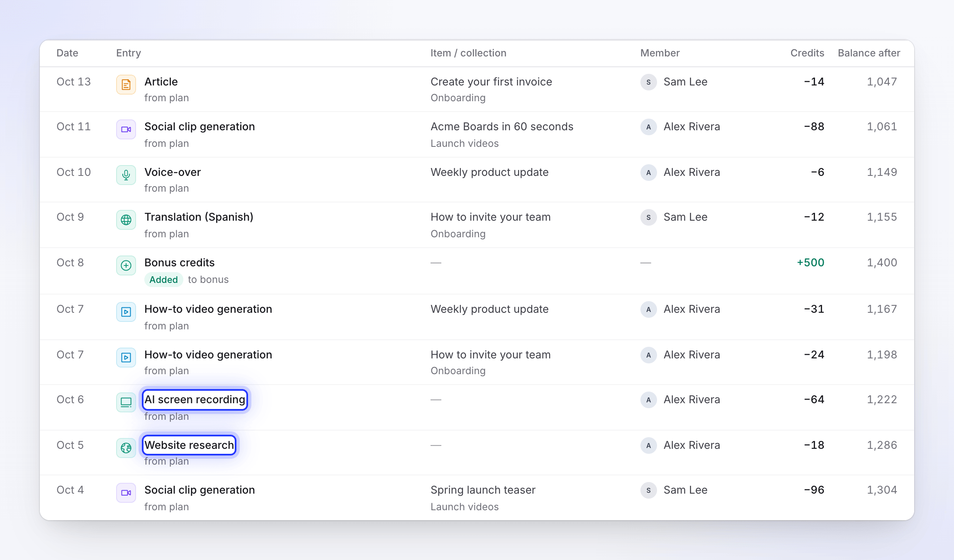Screen dimensions: 954x560
Task: Click Acme Boards in 60 seconds item
Action: tap(502, 127)
